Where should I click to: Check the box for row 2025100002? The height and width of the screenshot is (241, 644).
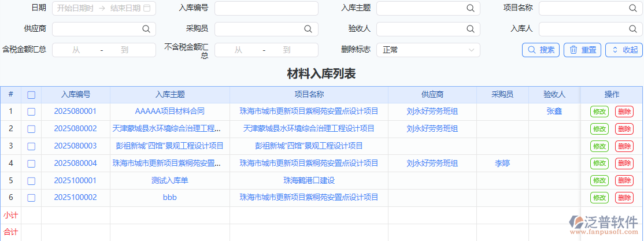tap(31, 198)
